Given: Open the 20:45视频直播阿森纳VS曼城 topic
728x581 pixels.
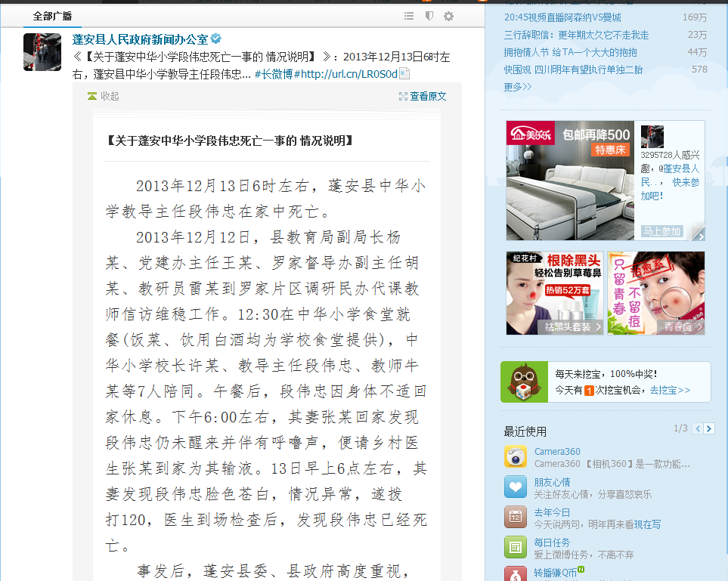Looking at the screenshot, I should tap(562, 17).
